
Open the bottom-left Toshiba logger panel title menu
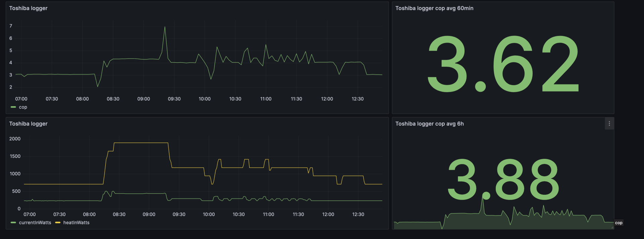(x=28, y=124)
